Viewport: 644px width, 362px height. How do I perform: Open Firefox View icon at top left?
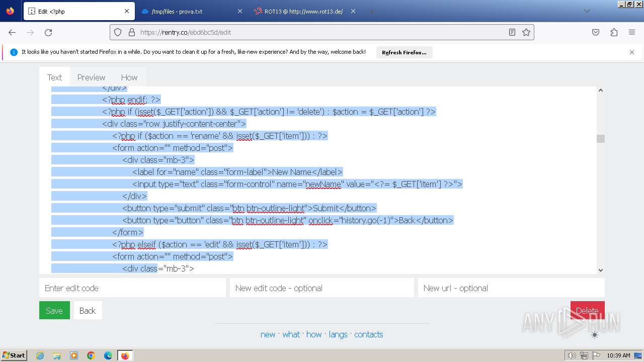click(x=10, y=11)
